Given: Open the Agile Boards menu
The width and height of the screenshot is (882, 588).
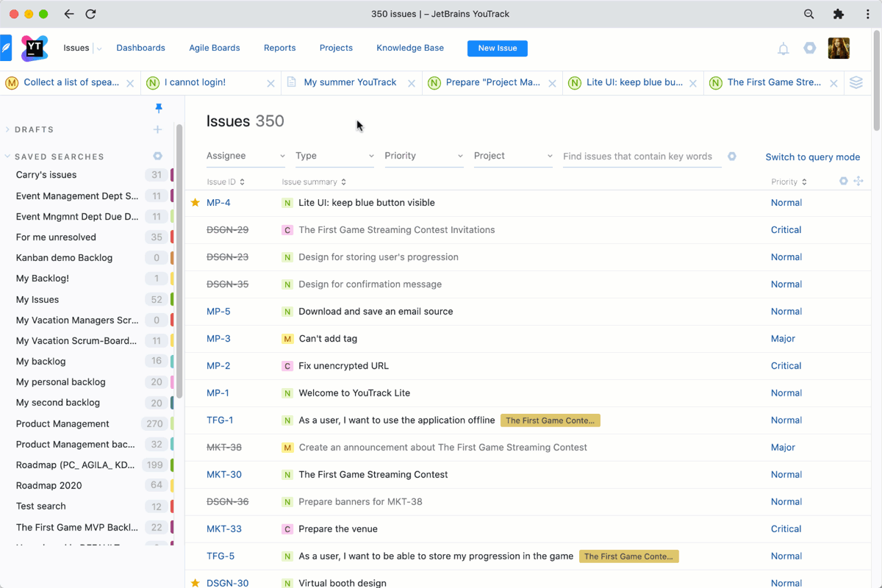Looking at the screenshot, I should tap(215, 48).
